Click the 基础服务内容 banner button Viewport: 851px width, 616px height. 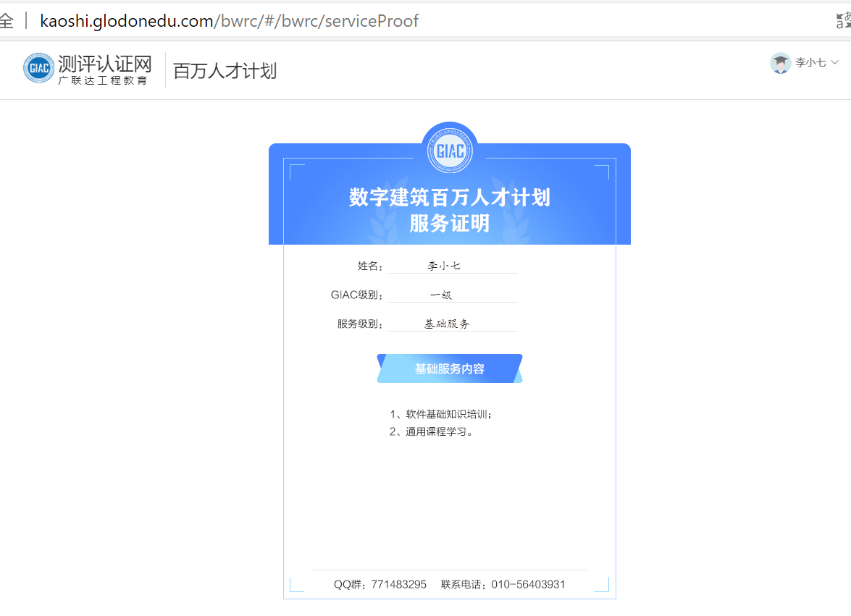(x=449, y=368)
